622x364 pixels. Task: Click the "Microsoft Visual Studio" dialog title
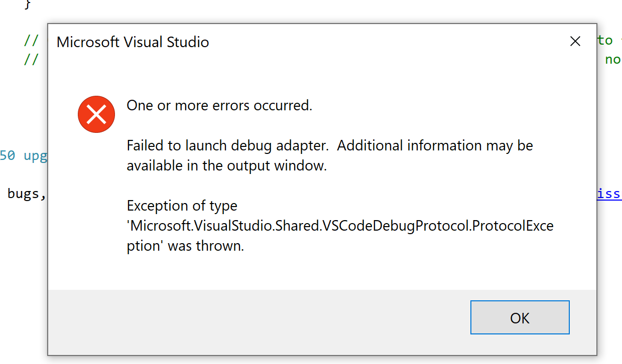(x=133, y=42)
